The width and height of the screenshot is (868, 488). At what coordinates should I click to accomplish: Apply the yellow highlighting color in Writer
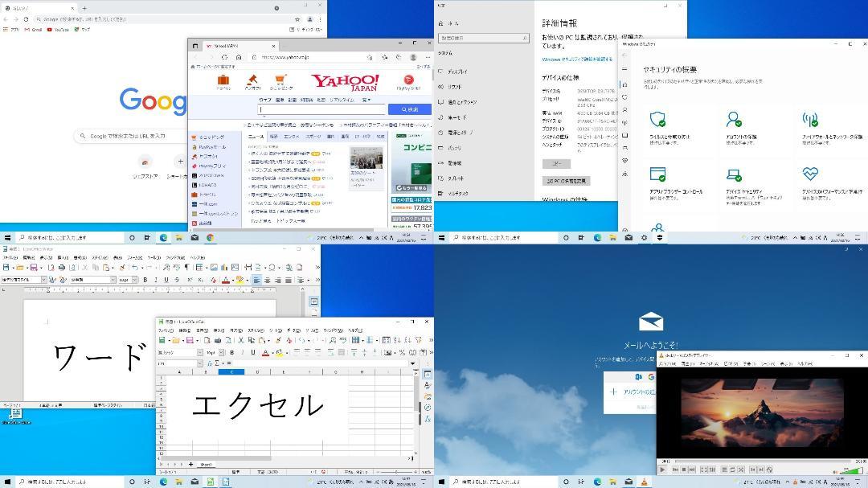[x=240, y=281]
